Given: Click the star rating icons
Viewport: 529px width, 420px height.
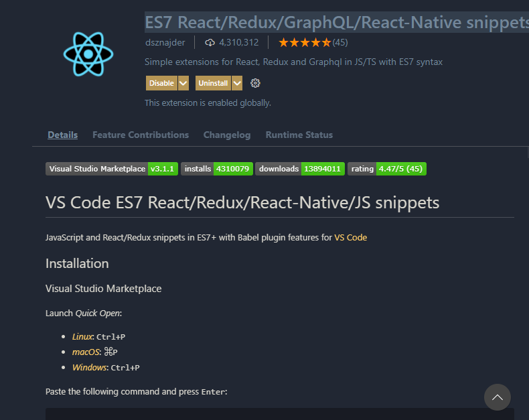Looking at the screenshot, I should pyautogui.click(x=305, y=43).
